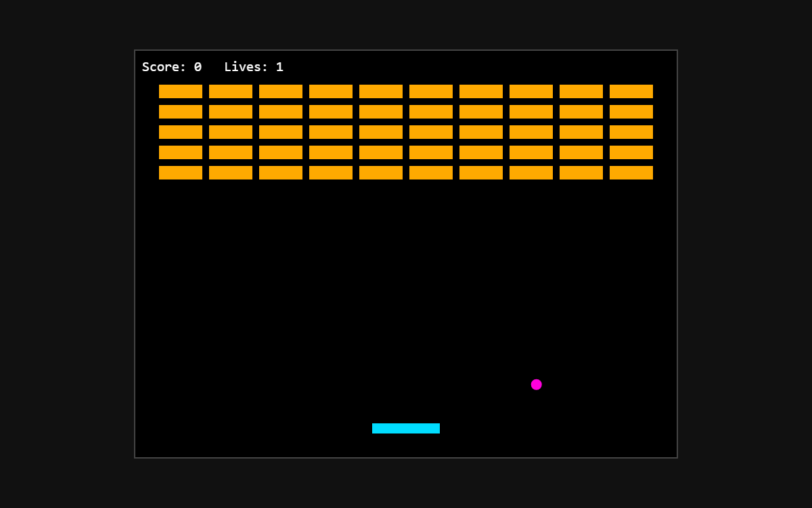This screenshot has width=812, height=508.
Task: Click the ninth brick in top row
Action: (x=581, y=91)
